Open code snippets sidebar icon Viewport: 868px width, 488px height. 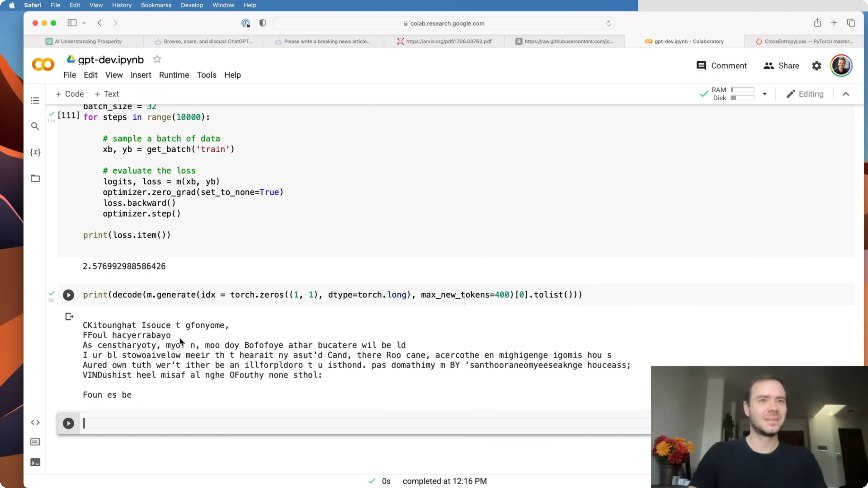click(x=35, y=422)
